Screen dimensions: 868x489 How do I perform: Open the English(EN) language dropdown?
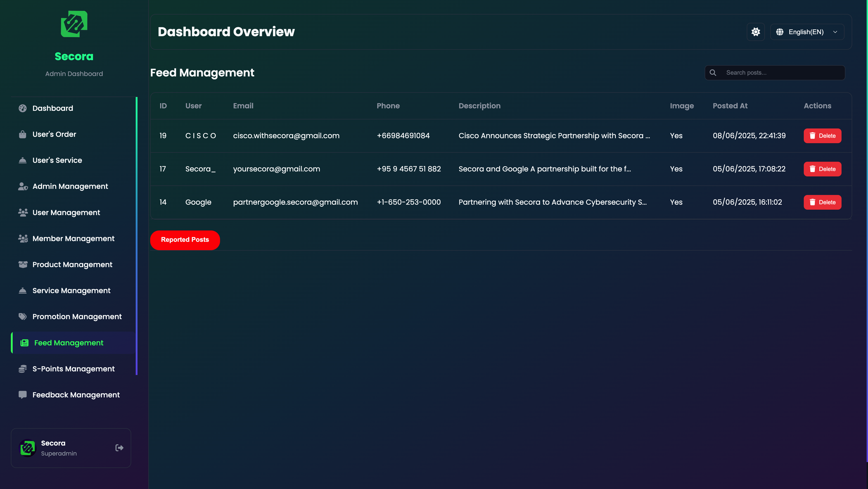pyautogui.click(x=807, y=32)
